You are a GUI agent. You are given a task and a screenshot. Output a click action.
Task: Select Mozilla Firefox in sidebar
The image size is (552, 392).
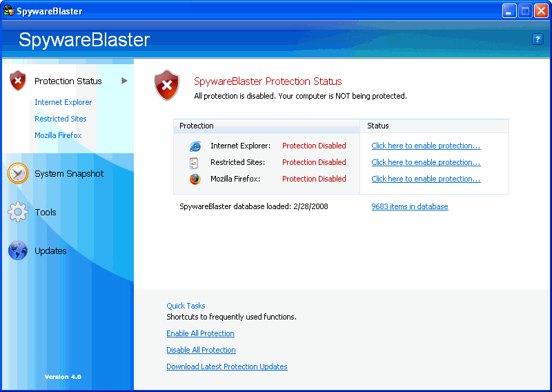[x=58, y=135]
